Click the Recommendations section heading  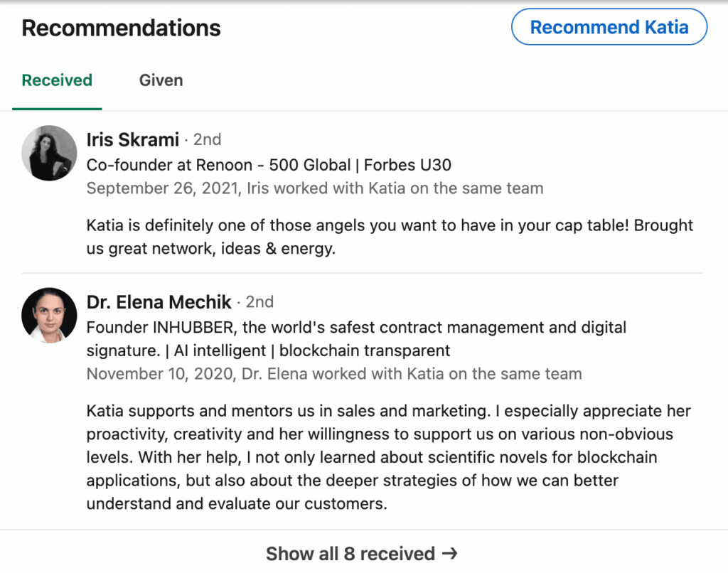(121, 28)
